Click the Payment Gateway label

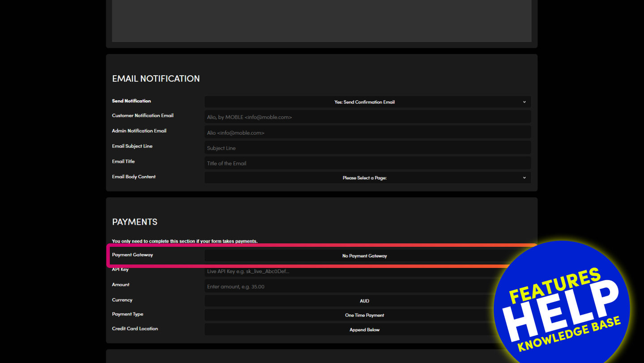click(x=132, y=255)
